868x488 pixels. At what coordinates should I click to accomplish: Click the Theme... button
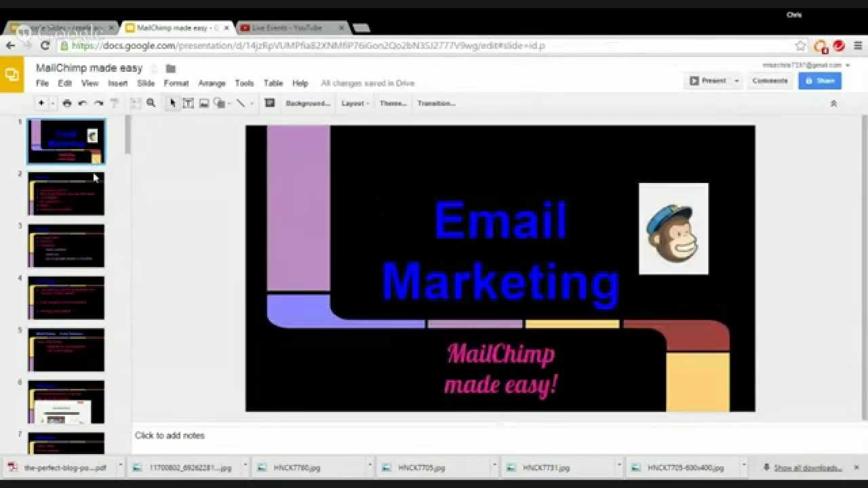(393, 103)
